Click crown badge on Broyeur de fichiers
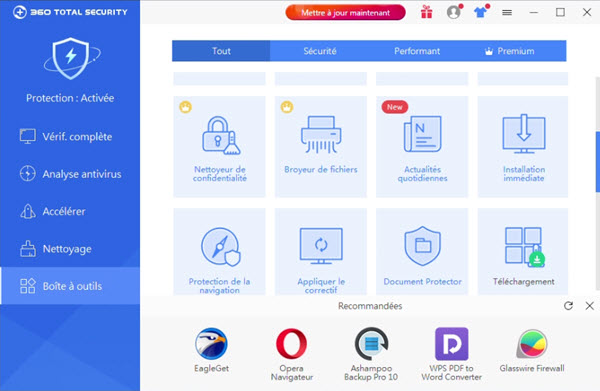This screenshot has height=391, width=600. tap(287, 107)
